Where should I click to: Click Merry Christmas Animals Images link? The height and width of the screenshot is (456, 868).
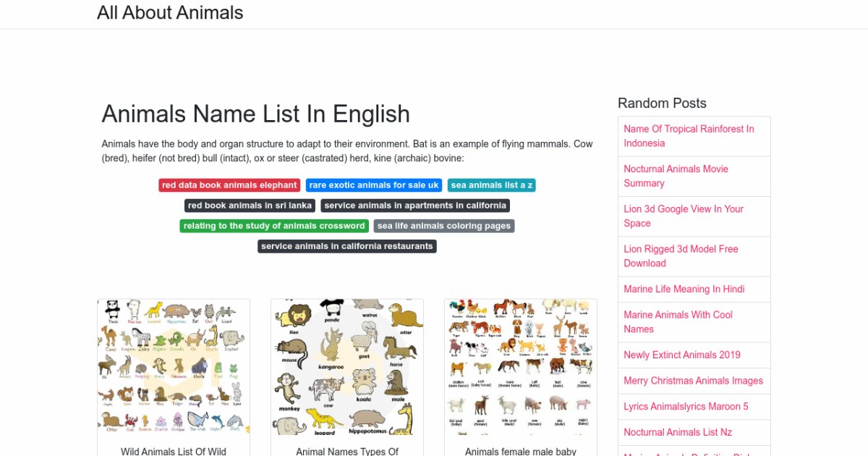point(693,381)
